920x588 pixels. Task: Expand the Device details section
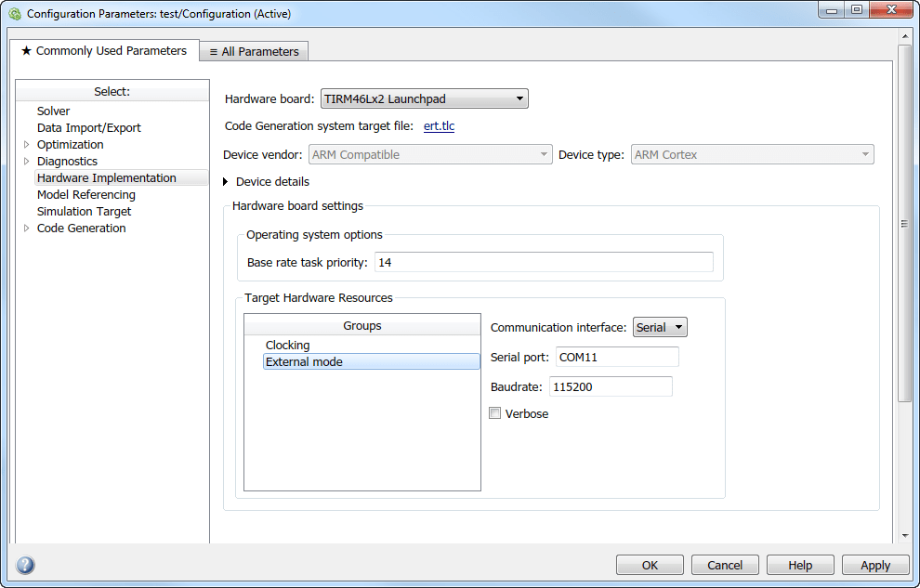(225, 182)
